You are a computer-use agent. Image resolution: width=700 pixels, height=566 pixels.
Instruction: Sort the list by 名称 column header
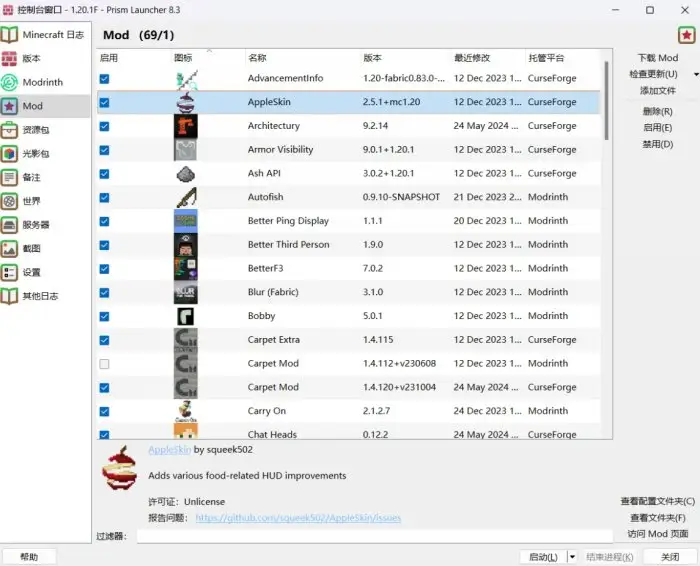257,58
